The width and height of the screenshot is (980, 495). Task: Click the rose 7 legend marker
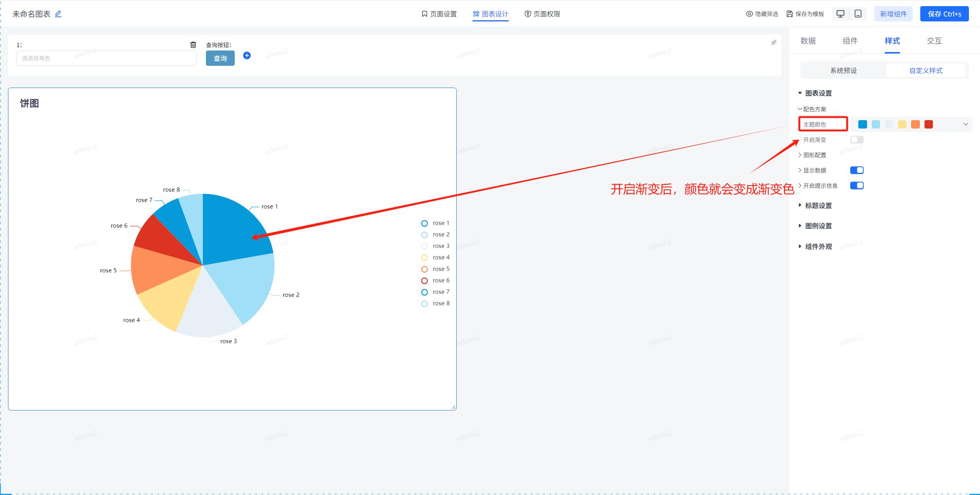point(425,292)
